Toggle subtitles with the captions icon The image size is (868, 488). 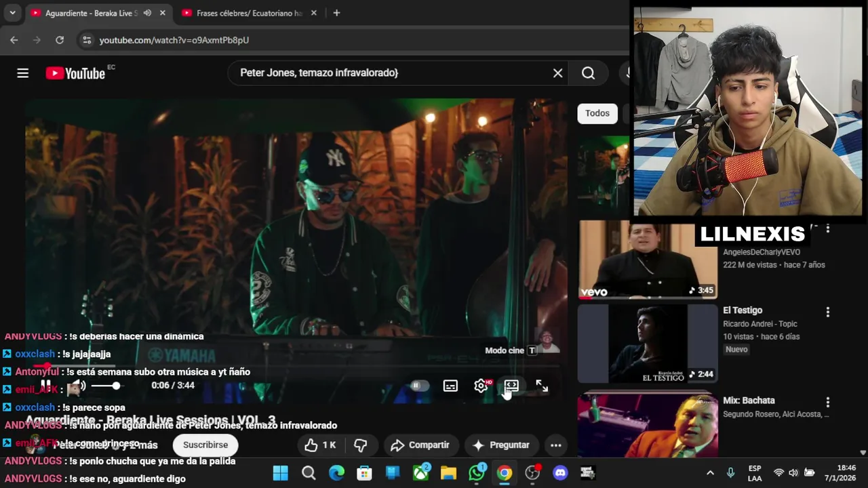450,386
